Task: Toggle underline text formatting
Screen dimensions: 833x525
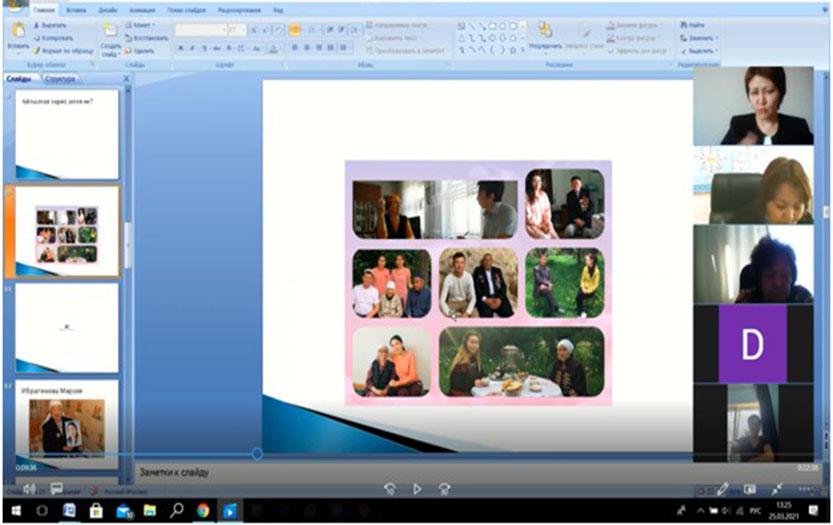Action: click(x=205, y=48)
